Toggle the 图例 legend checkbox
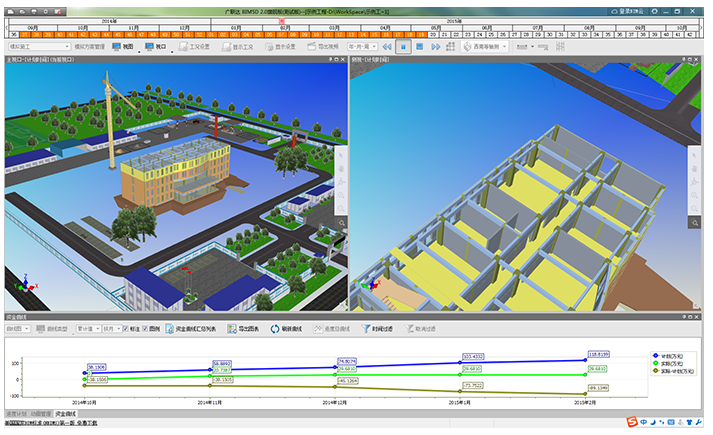713x435 pixels. point(146,328)
